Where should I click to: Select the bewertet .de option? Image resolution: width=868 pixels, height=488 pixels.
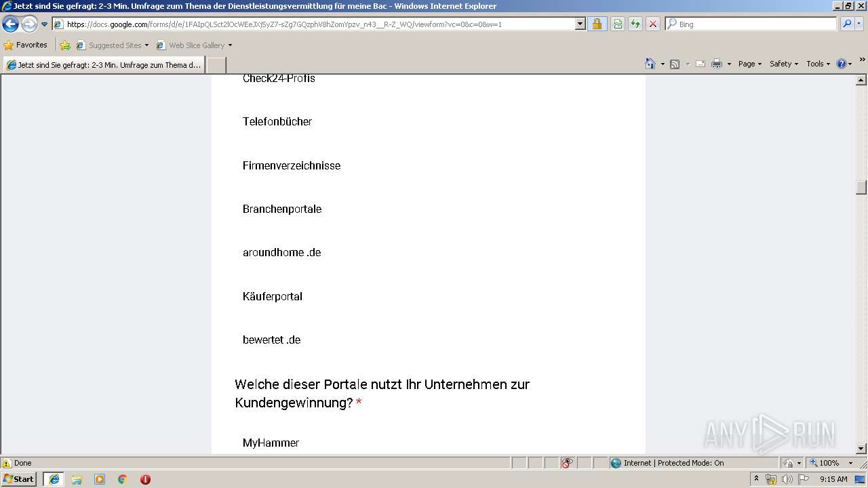tap(271, 340)
